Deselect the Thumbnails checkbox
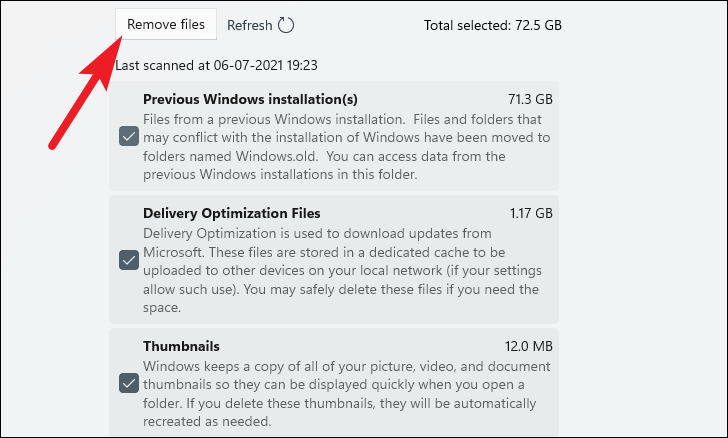This screenshot has height=438, width=728. pyautogui.click(x=129, y=382)
